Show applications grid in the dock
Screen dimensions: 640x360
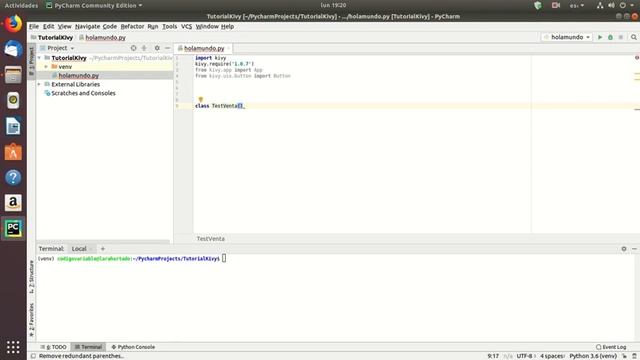click(x=13, y=347)
